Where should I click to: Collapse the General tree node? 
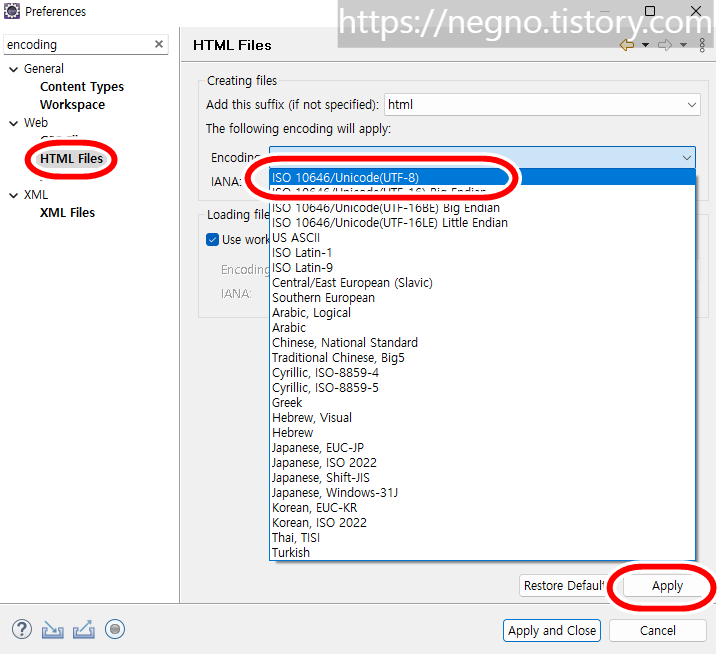tap(14, 69)
